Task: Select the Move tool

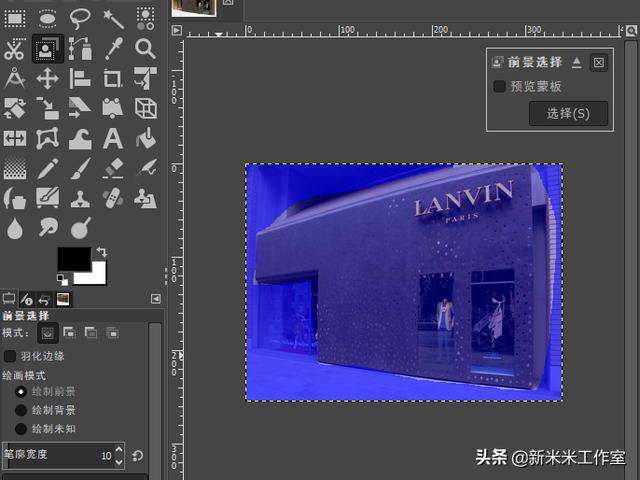Action: pos(47,78)
